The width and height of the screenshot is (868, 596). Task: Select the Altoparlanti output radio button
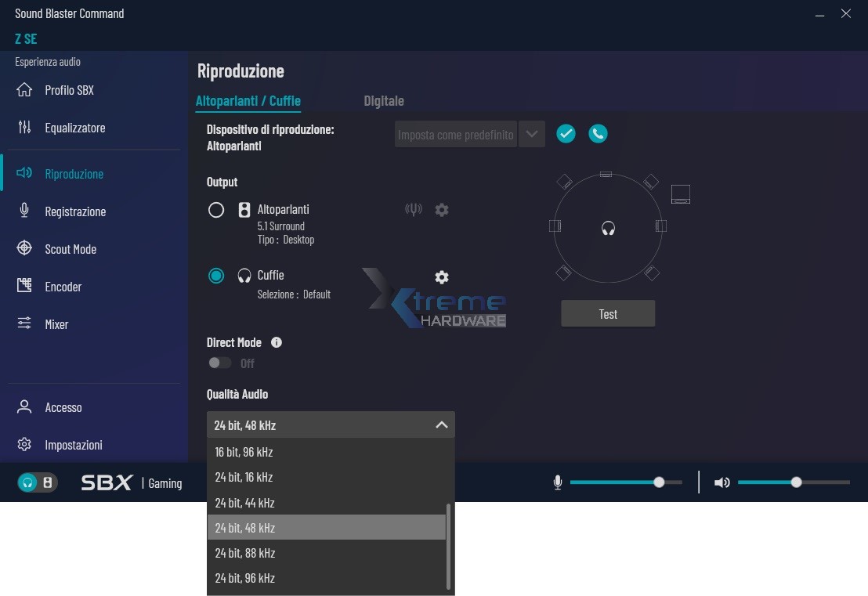pyautogui.click(x=216, y=210)
